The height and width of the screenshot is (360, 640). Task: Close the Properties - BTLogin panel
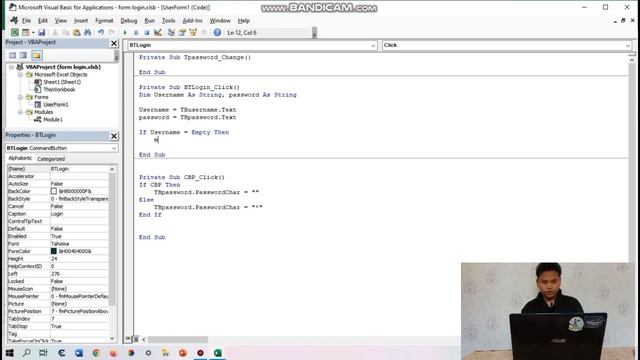tap(114, 136)
